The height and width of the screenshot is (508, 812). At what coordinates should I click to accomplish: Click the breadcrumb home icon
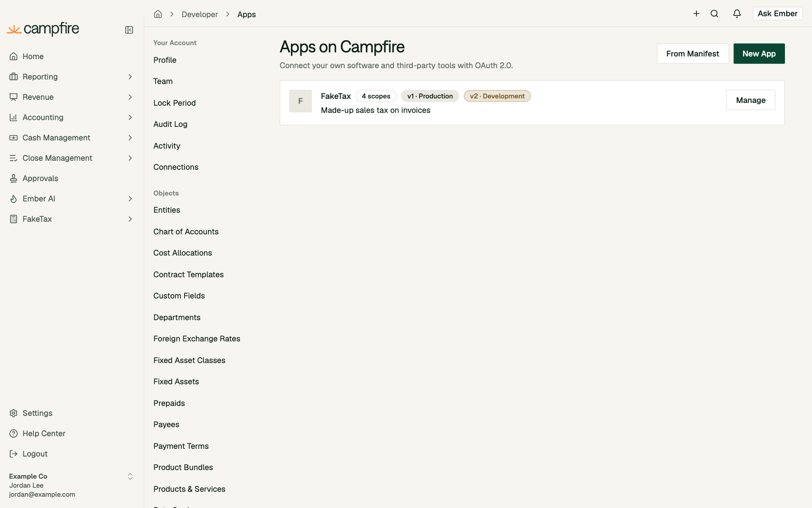[158, 14]
